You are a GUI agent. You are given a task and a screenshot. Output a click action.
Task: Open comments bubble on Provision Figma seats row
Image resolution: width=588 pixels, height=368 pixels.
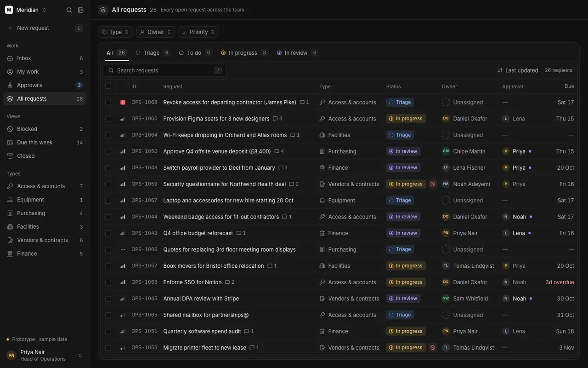coord(277,119)
